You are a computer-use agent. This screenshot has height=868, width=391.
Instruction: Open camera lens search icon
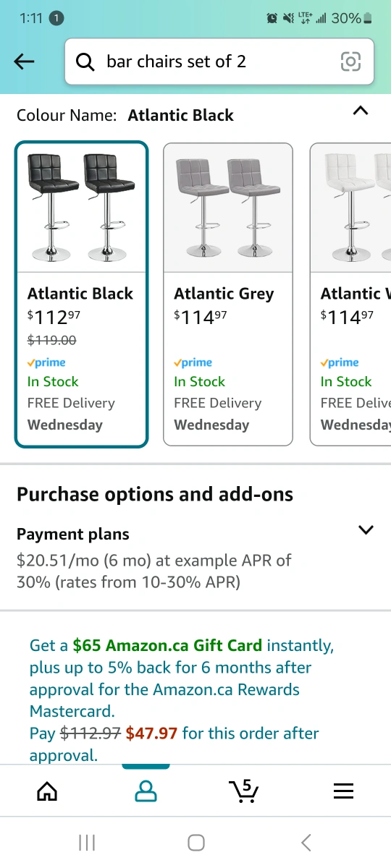point(350,62)
